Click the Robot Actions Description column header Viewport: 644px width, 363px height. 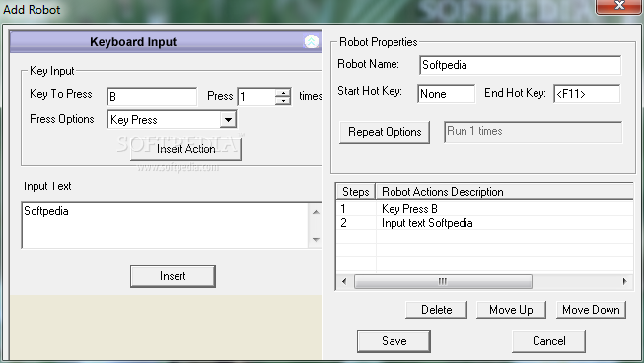pyautogui.click(x=504, y=192)
